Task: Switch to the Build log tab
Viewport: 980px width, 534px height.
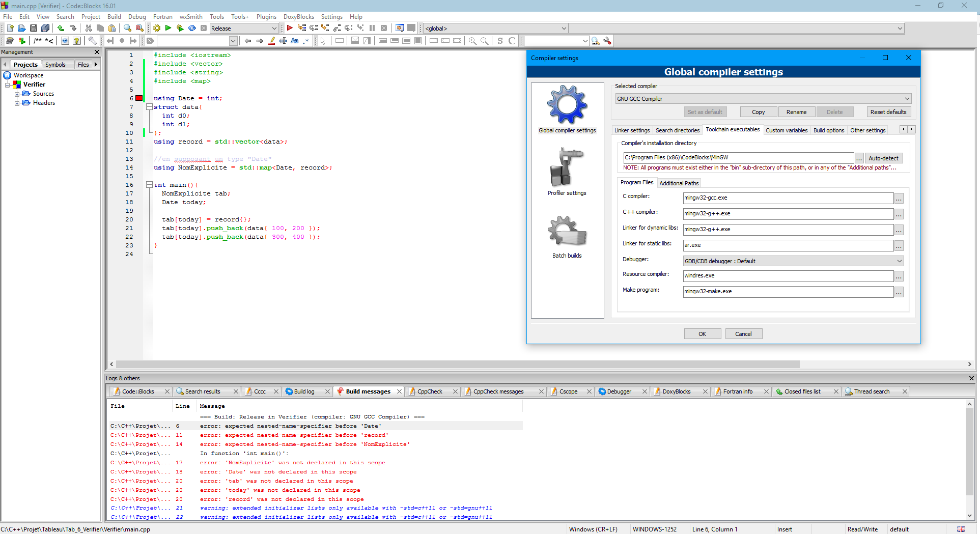Action: 304,391
